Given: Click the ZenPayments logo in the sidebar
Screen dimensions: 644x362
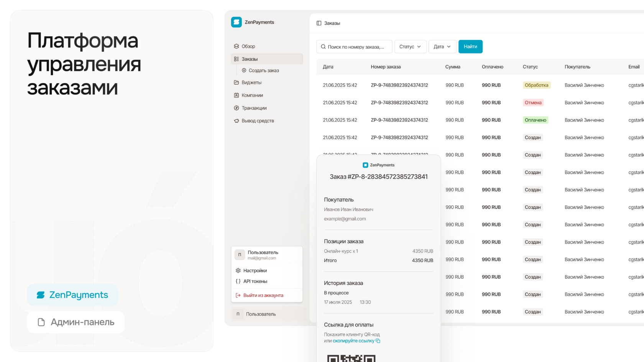Looking at the screenshot, I should coord(237,22).
